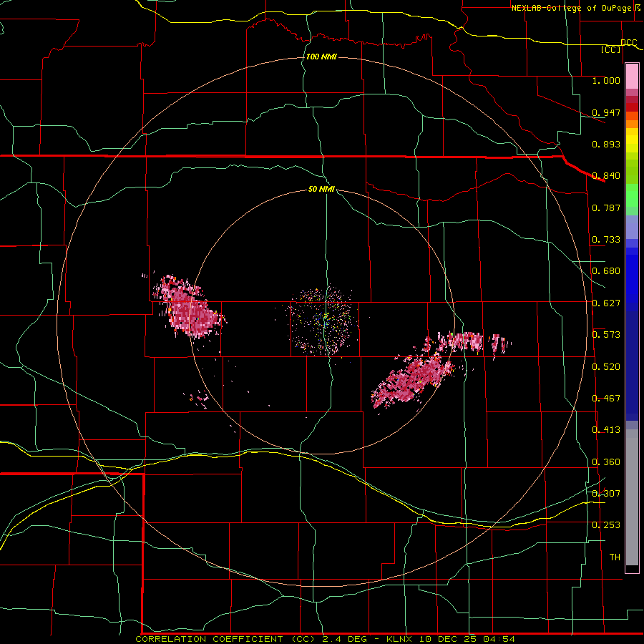Click the DCC product label
644x644 pixels.
[x=629, y=43]
